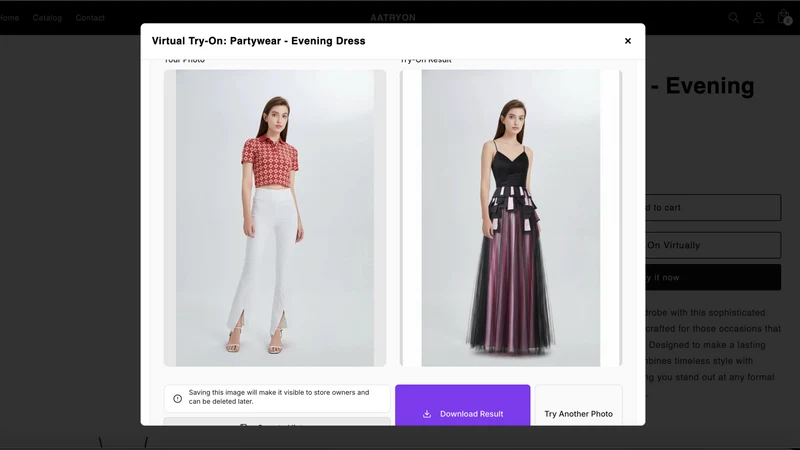Click the download arrow icon
Screen dimensions: 800x450
(x=427, y=414)
